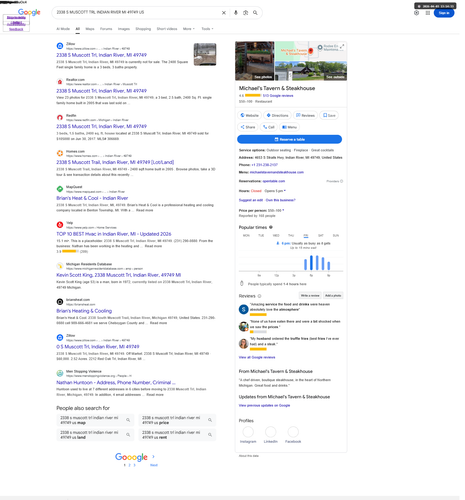Image resolution: width=465 pixels, height=500 pixels.
Task: Click Suggest an edit link
Action: point(251,200)
